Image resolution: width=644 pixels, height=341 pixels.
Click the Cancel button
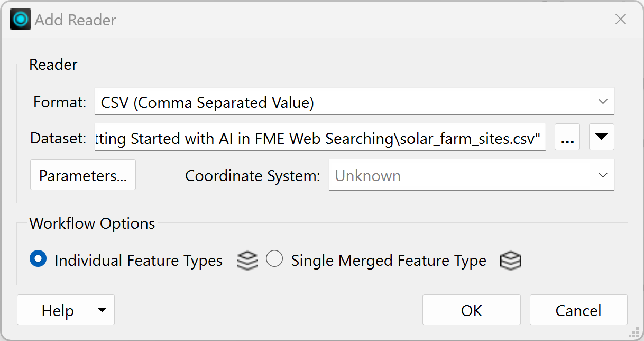click(578, 310)
